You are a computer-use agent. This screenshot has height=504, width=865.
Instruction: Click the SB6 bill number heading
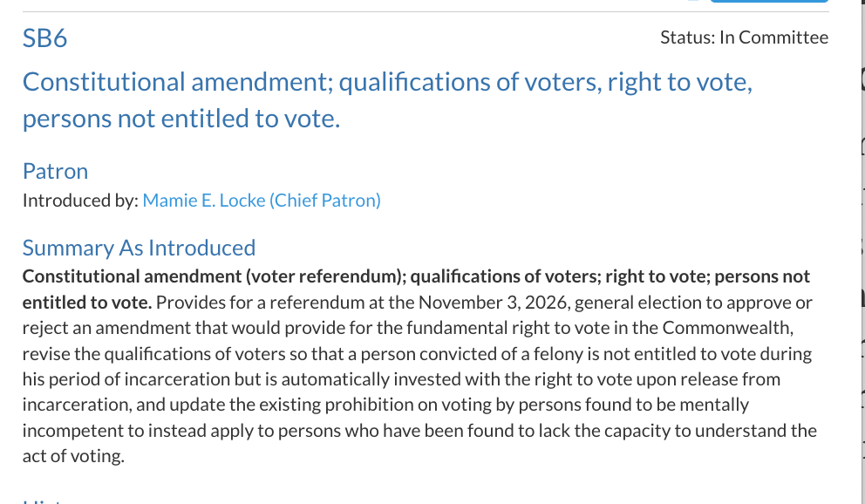point(45,38)
